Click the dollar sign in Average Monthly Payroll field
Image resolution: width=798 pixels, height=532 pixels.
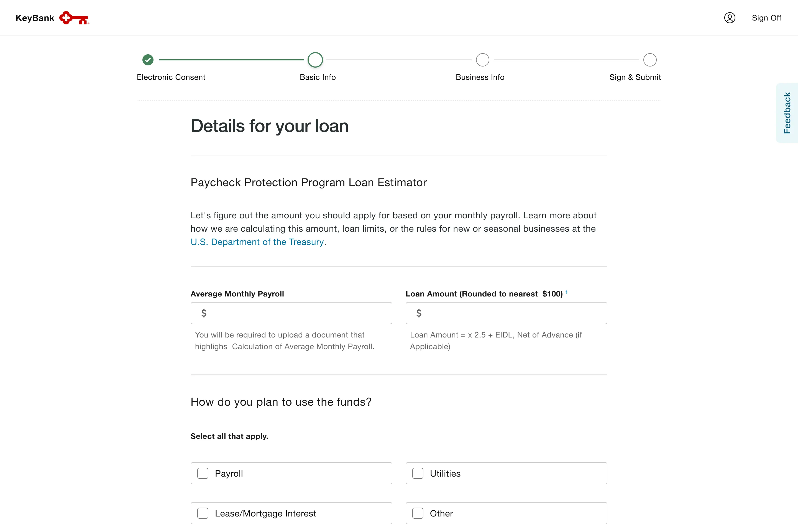point(204,313)
